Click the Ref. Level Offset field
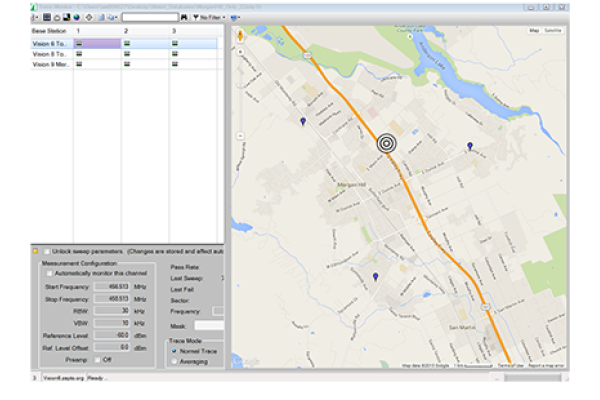The height and width of the screenshot is (400, 600). point(112,348)
